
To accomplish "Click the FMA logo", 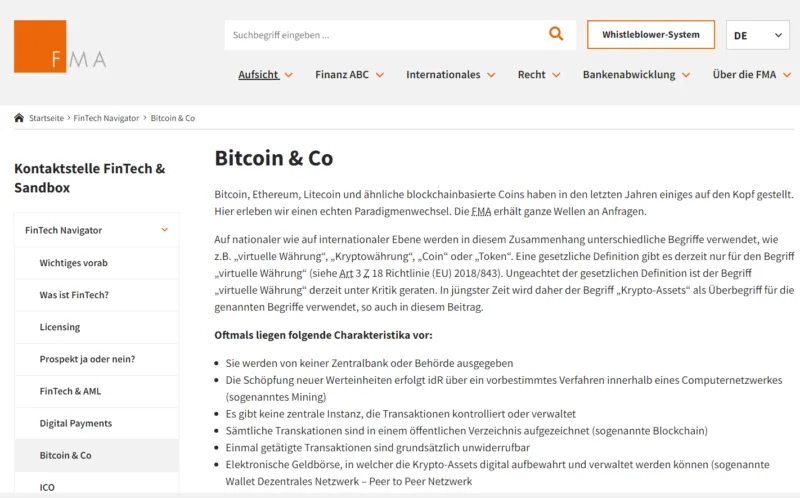I will [60, 47].
